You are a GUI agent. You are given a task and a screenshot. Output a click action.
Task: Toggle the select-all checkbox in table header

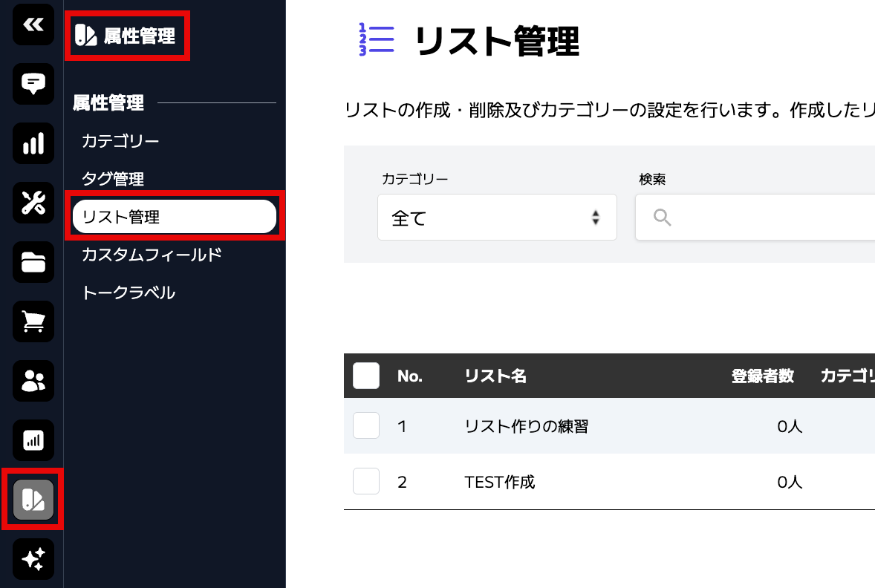(366, 376)
